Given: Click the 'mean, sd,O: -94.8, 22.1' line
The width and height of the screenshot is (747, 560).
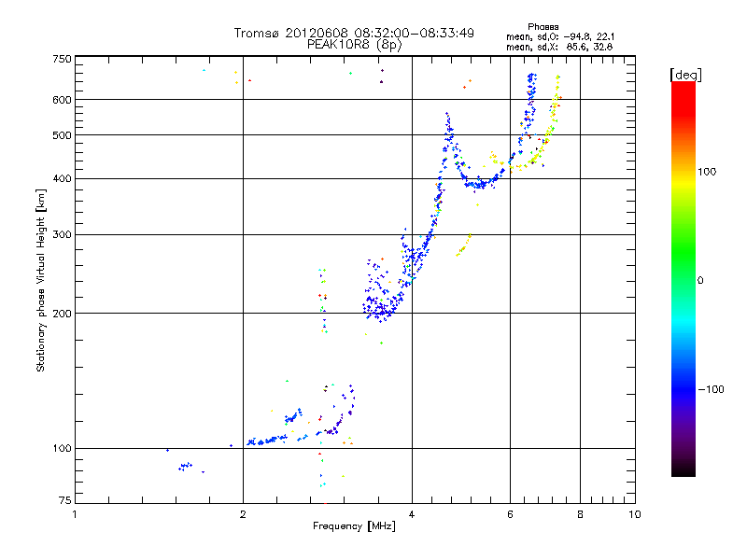Looking at the screenshot, I should (560, 36).
